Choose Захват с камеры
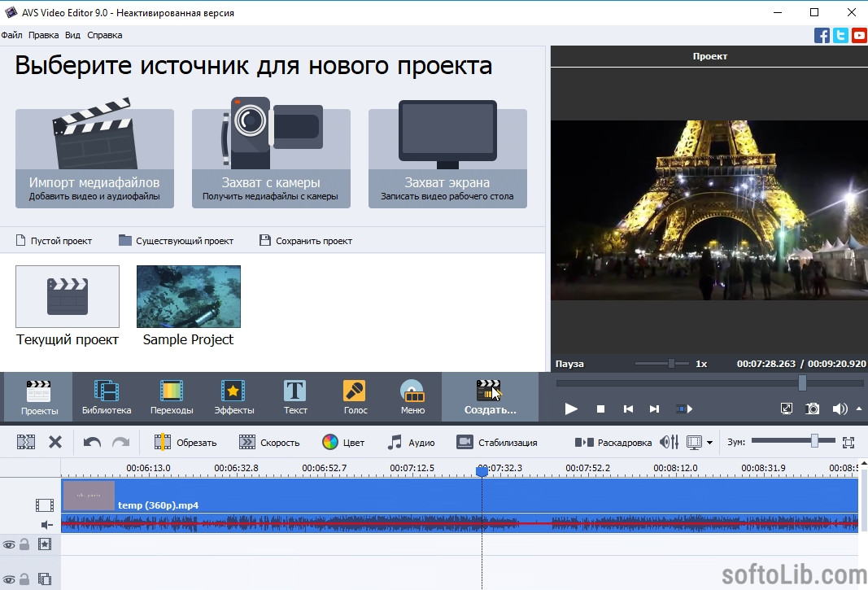This screenshot has height=590, width=868. click(x=271, y=159)
